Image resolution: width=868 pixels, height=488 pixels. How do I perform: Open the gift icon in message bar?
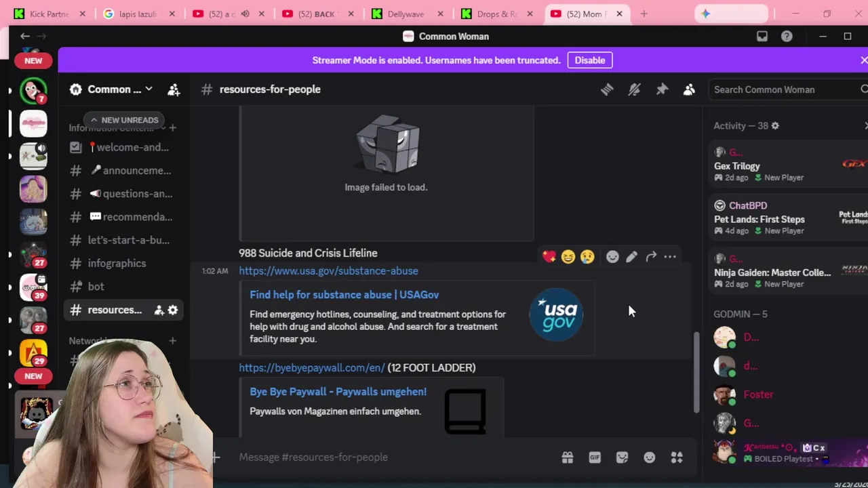tap(568, 457)
